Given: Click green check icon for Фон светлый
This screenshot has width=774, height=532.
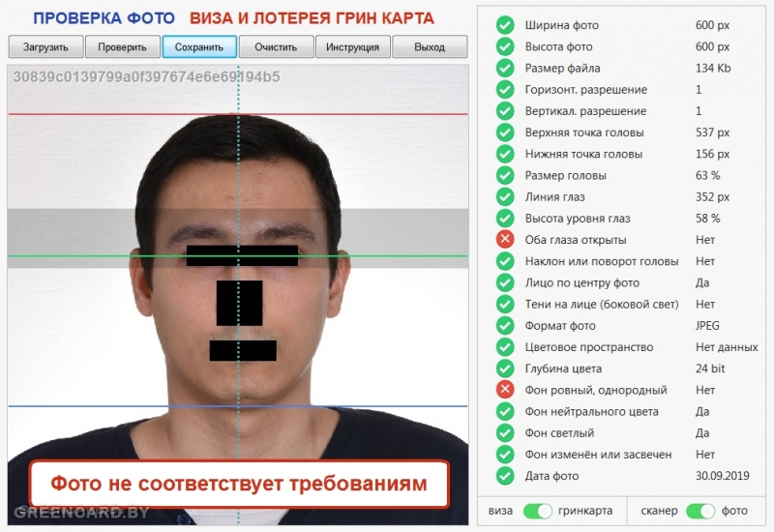Looking at the screenshot, I should click(505, 432).
